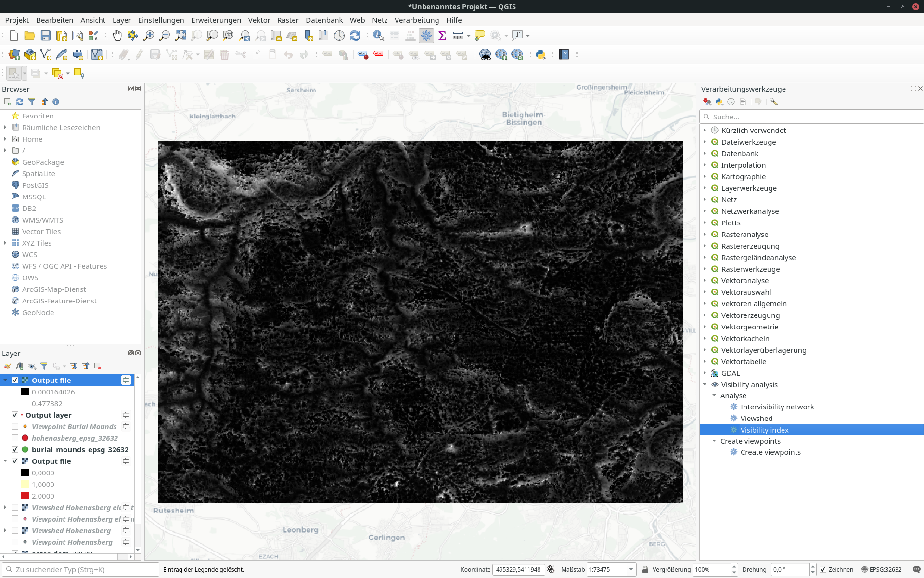924x578 pixels.
Task: Select the Pan Map hand tool
Action: coord(117,36)
